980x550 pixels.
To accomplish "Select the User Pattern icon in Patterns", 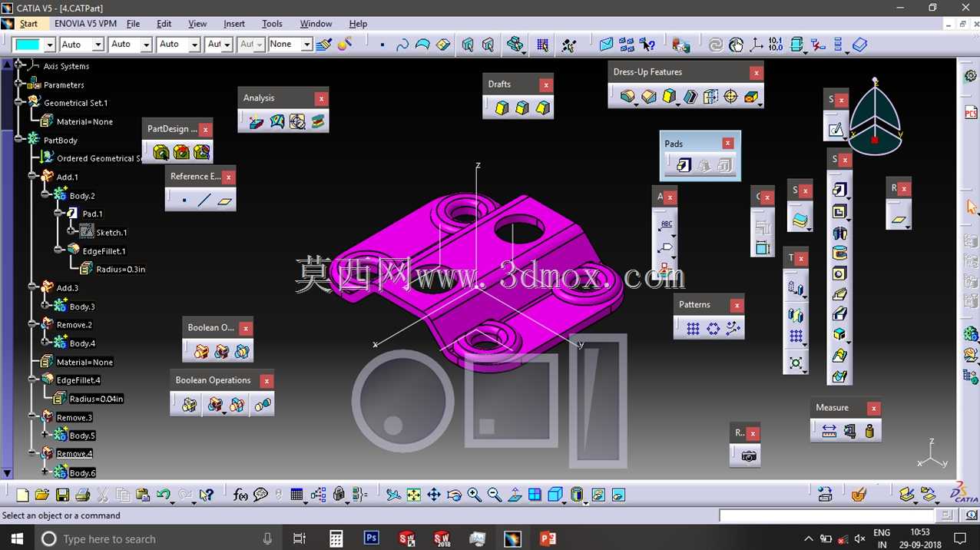I will (733, 328).
